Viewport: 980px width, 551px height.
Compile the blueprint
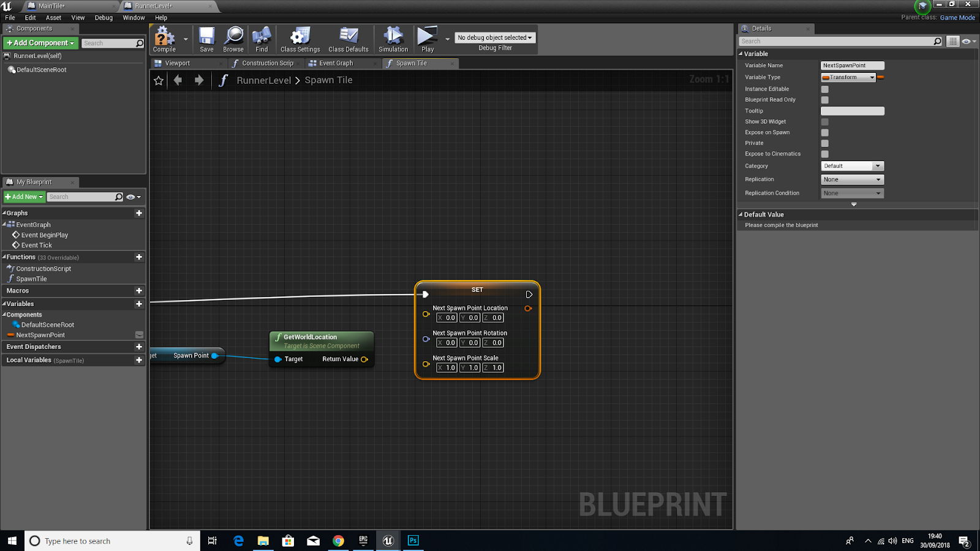[x=163, y=38]
